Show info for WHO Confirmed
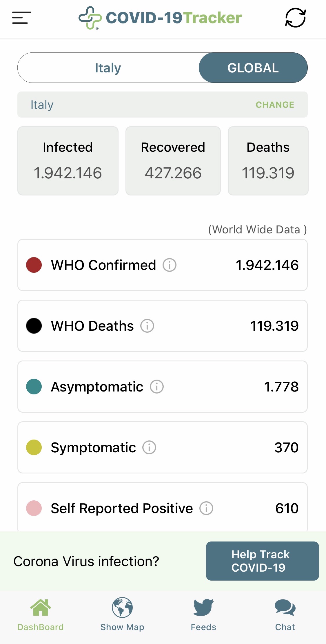 (170, 265)
